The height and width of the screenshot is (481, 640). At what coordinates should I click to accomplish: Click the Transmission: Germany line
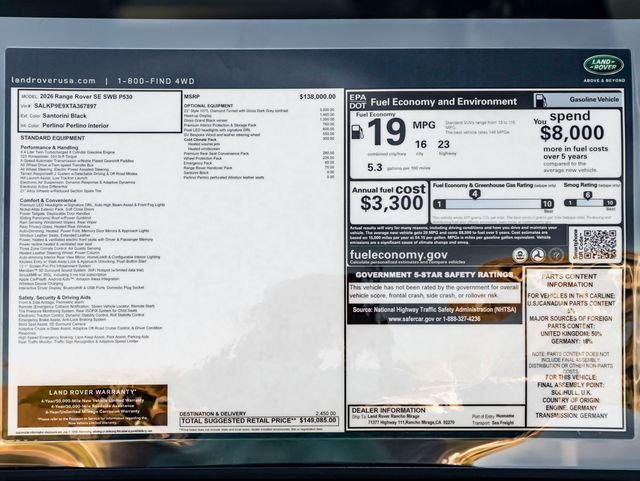[571, 415]
